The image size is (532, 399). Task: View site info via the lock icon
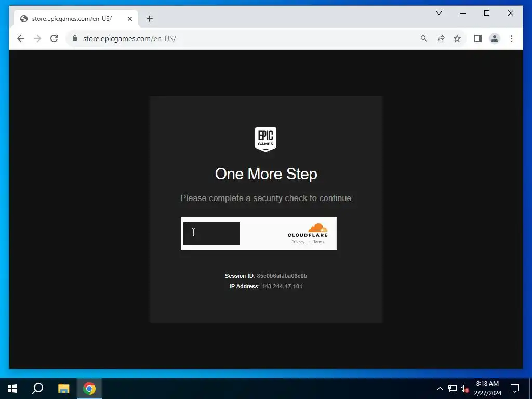[x=75, y=38]
